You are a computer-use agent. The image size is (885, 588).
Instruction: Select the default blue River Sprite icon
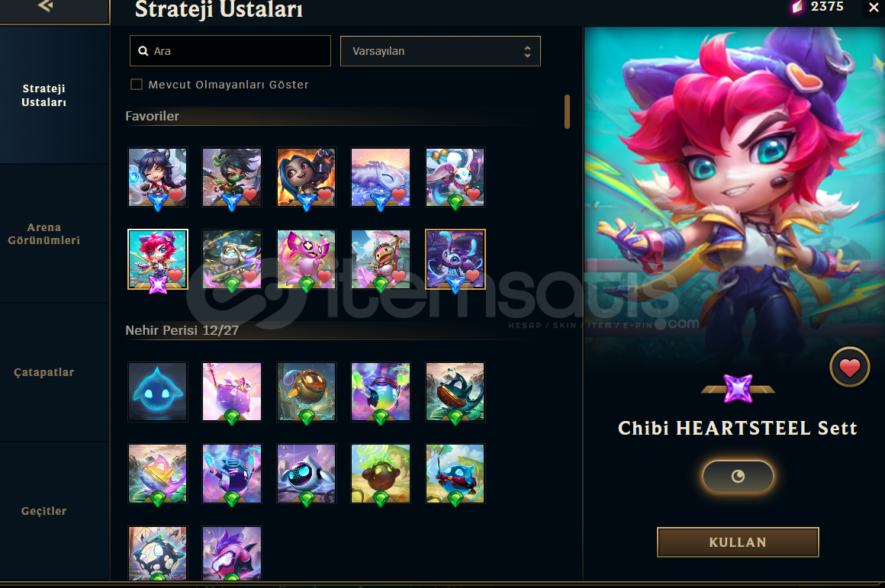[x=157, y=392]
